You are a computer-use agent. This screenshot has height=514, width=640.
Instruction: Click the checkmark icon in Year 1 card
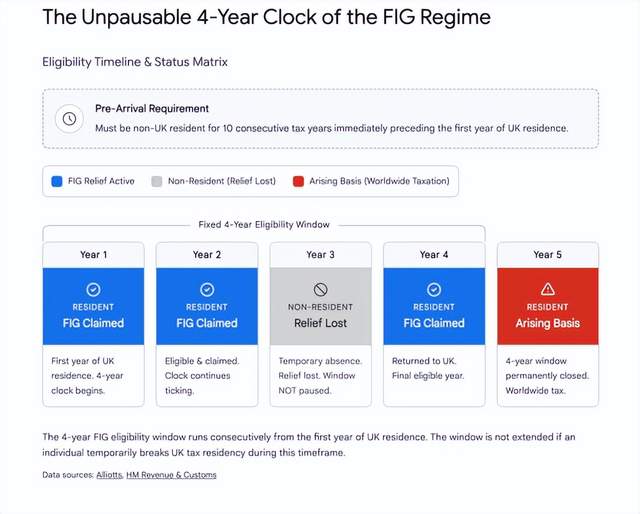click(93, 288)
